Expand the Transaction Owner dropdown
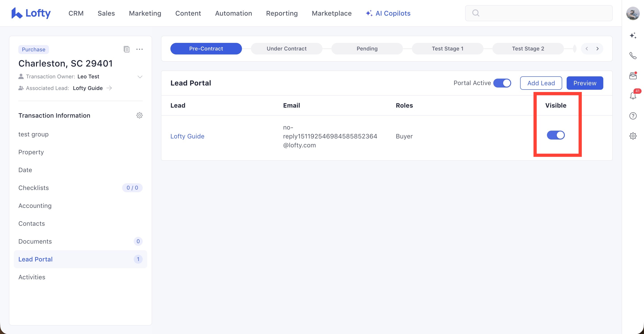 (x=140, y=77)
